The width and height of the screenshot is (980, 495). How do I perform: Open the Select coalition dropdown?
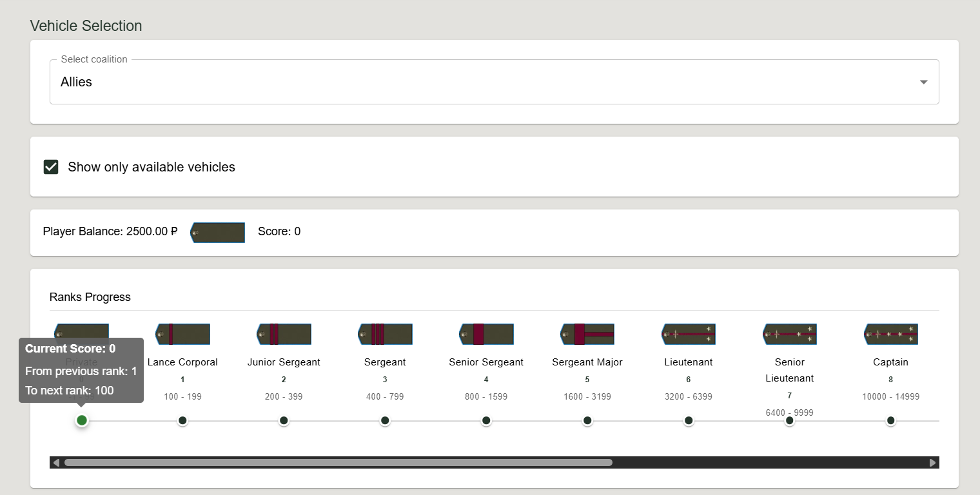pyautogui.click(x=494, y=82)
